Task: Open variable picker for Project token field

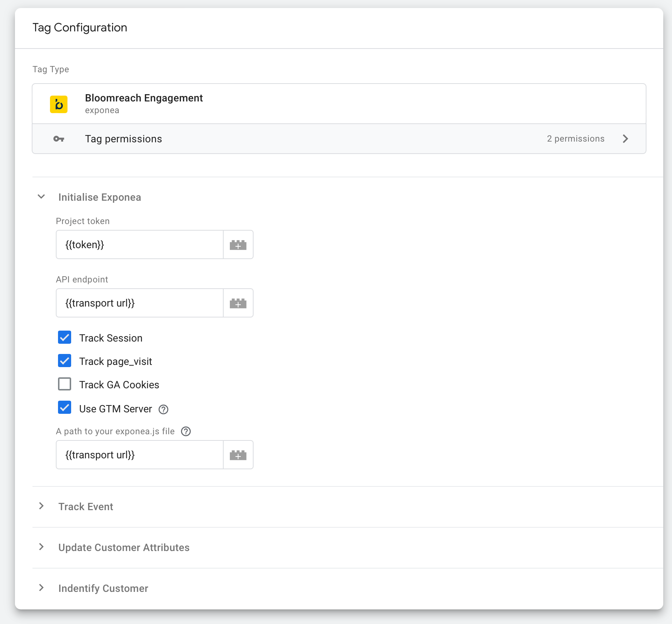Action: [238, 244]
